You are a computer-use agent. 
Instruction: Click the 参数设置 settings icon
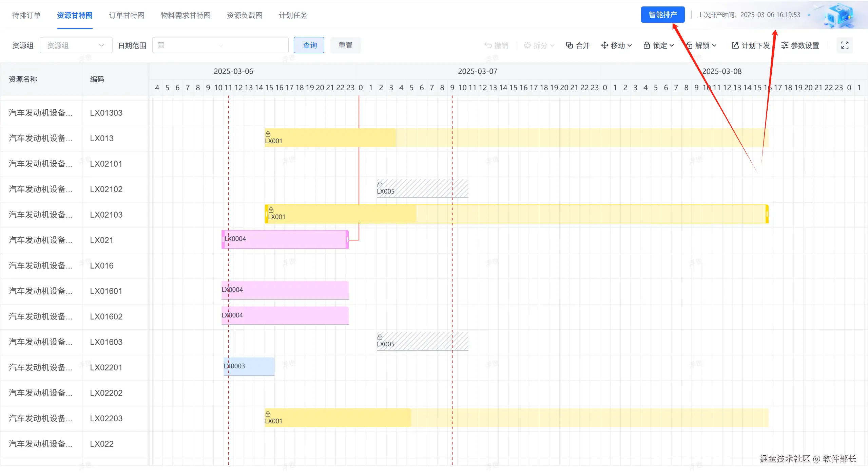[785, 45]
